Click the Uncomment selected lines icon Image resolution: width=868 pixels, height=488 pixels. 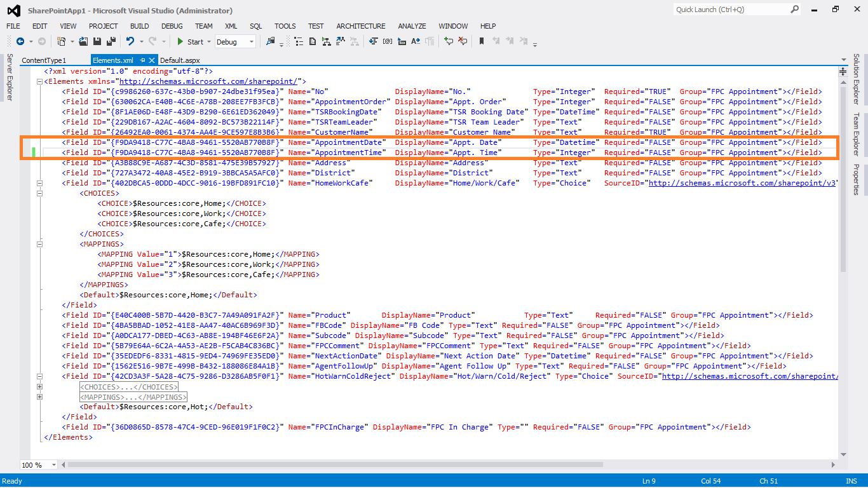[463, 41]
